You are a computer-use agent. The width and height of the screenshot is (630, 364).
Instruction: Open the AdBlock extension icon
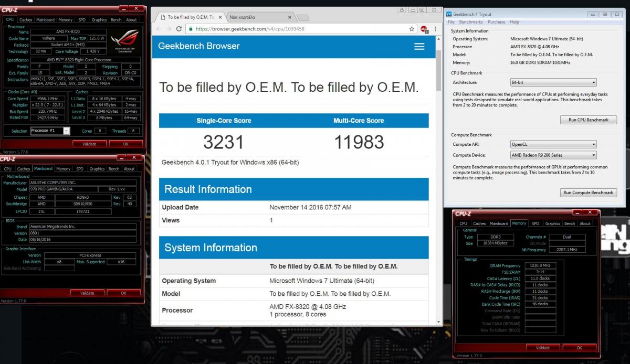424,29
